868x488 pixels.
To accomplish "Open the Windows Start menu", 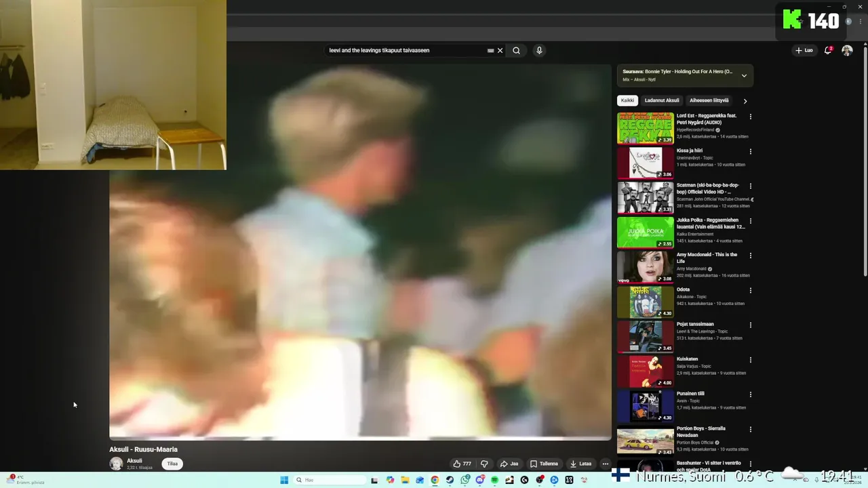I will pos(284,480).
